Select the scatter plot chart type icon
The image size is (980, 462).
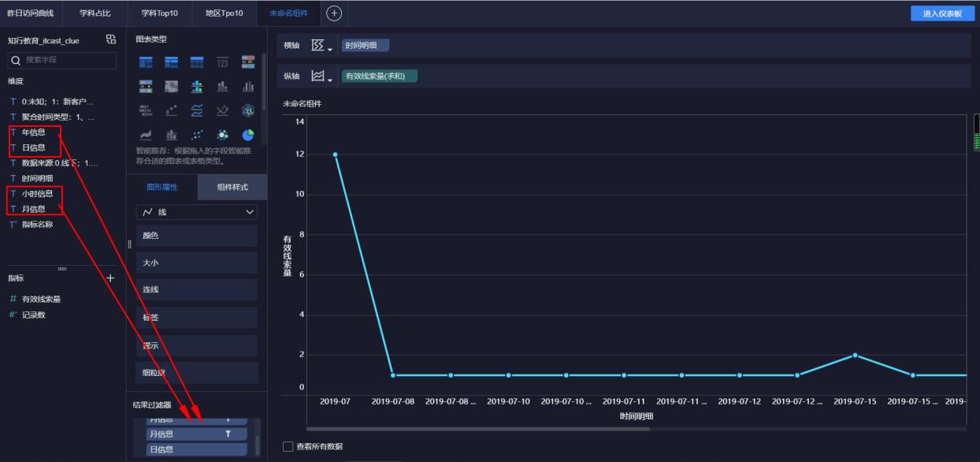(x=197, y=135)
